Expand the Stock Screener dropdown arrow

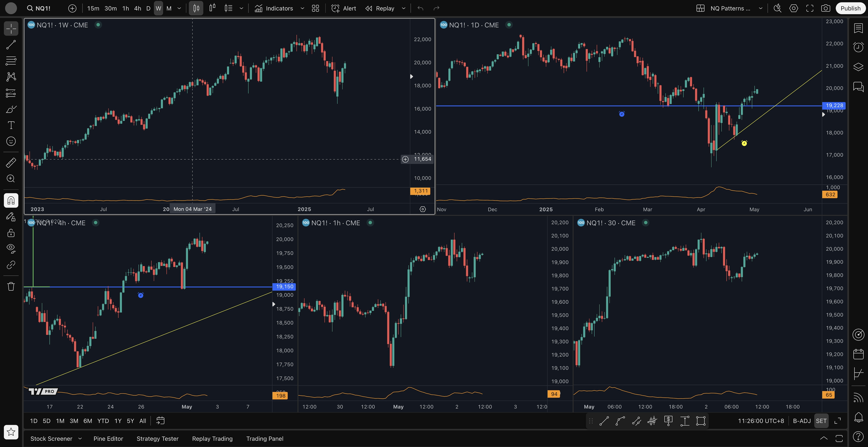[80, 439]
